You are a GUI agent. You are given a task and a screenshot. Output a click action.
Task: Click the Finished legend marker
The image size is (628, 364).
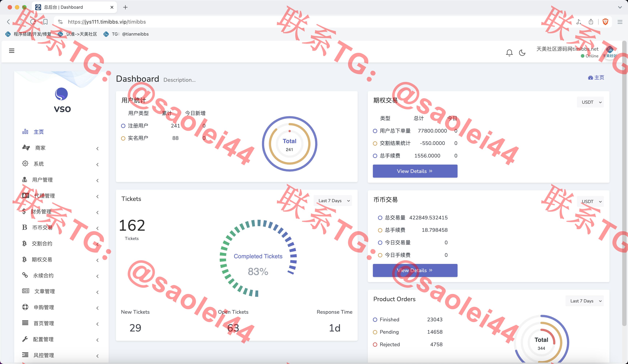[375, 320]
